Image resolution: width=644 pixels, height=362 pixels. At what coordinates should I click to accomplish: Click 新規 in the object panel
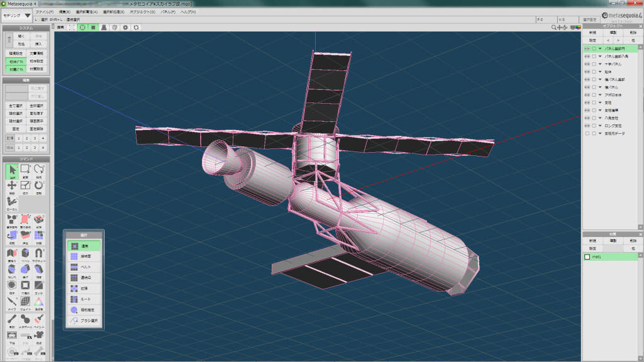click(592, 33)
